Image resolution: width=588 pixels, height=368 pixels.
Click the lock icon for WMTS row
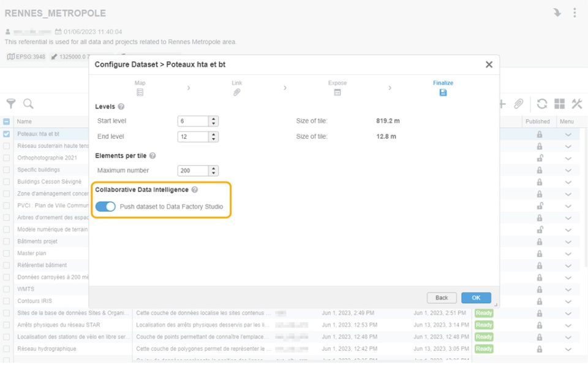539,289
